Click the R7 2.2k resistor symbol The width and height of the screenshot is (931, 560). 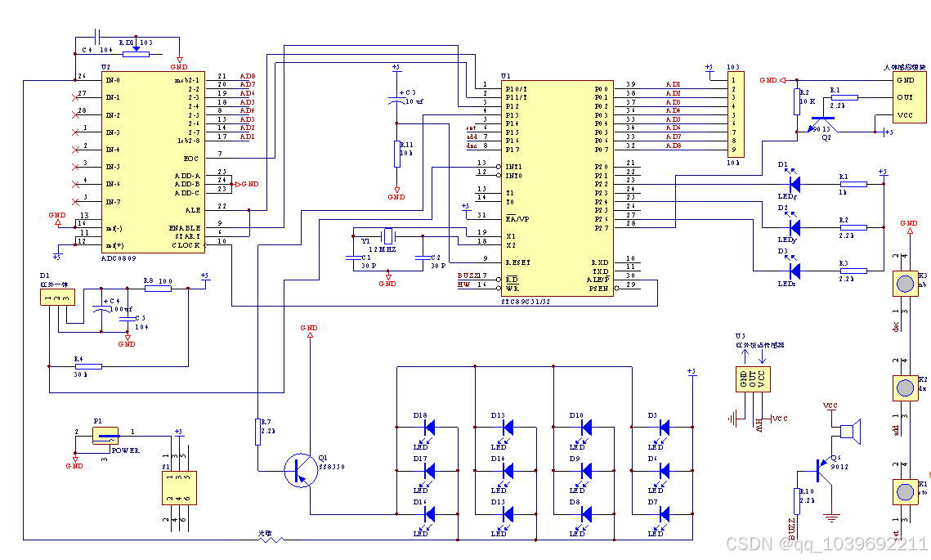pos(257,432)
